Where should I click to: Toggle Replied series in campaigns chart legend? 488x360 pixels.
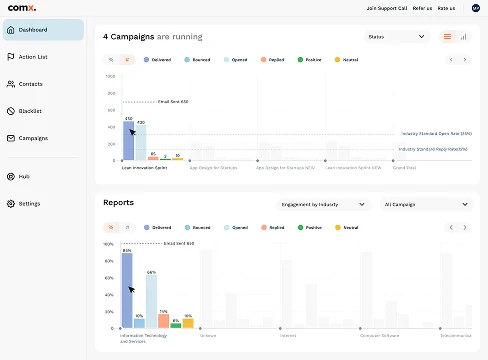[x=273, y=60]
